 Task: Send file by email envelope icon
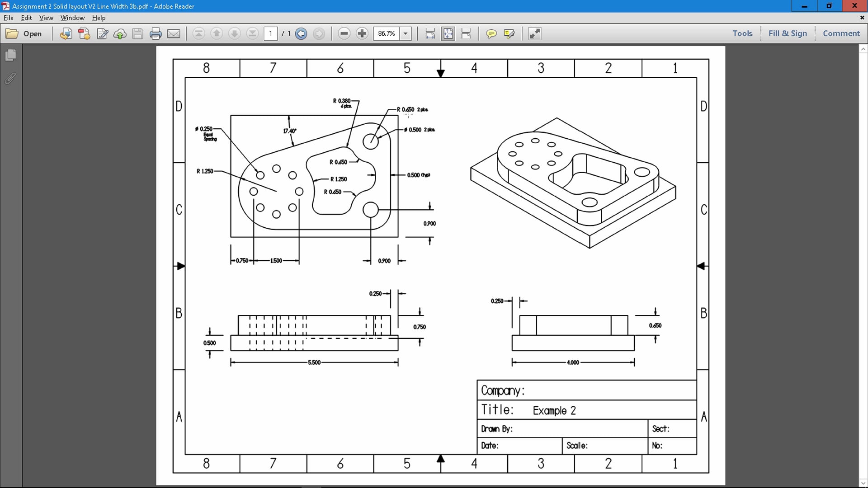coord(174,33)
